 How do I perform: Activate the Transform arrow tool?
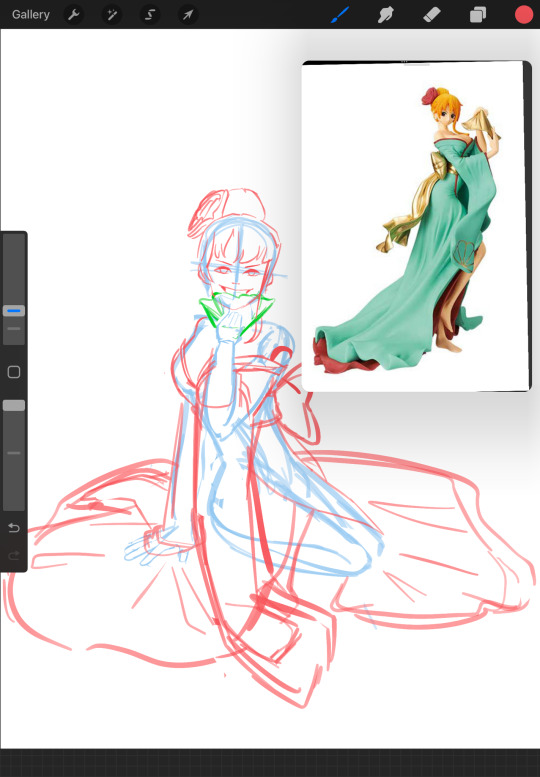point(188,15)
